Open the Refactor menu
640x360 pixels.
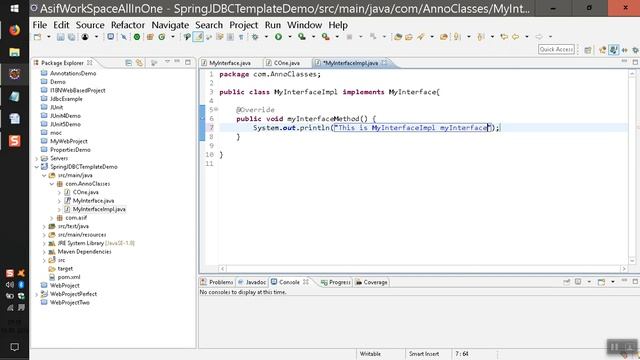[x=128, y=25]
